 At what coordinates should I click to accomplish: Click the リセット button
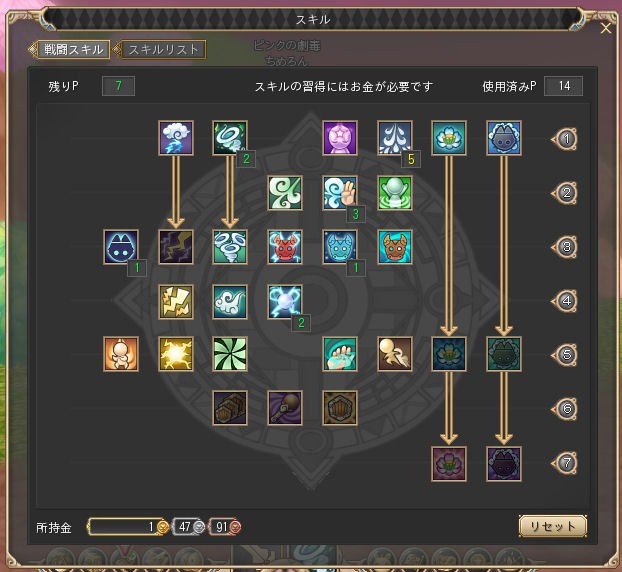(553, 526)
